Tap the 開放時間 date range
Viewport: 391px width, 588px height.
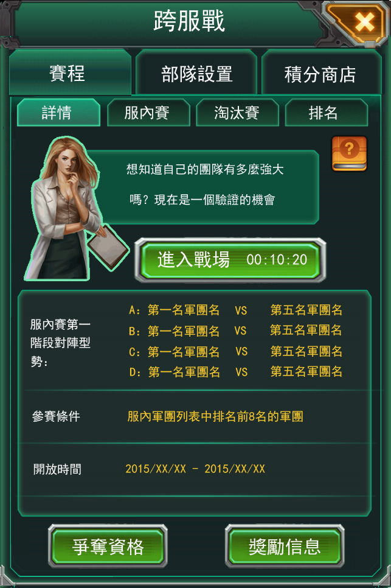195,469
